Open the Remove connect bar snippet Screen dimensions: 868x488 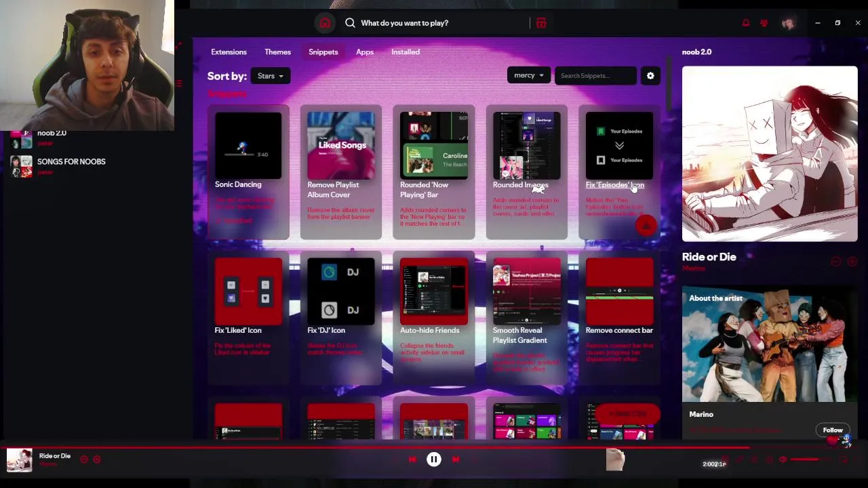619,317
